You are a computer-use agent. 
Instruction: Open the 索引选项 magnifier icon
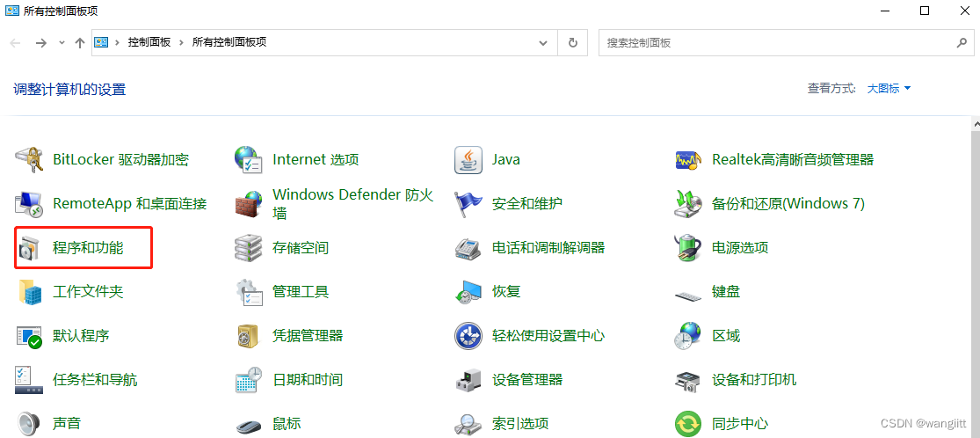(468, 424)
